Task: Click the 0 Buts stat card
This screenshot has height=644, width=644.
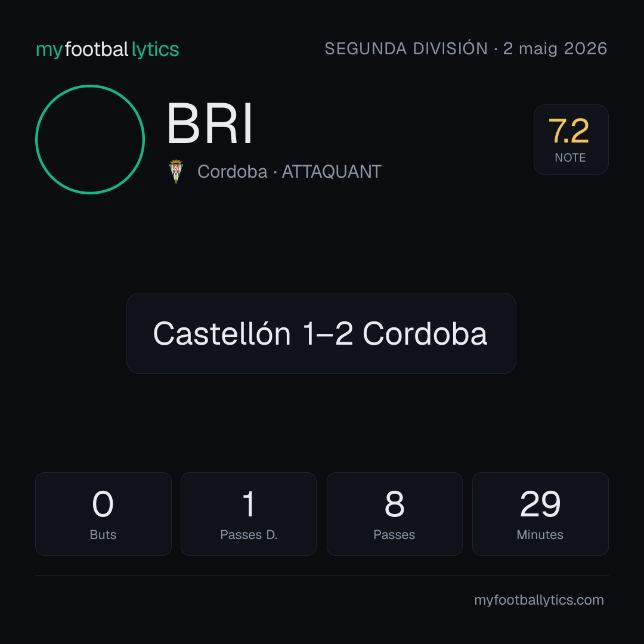Action: (103, 514)
